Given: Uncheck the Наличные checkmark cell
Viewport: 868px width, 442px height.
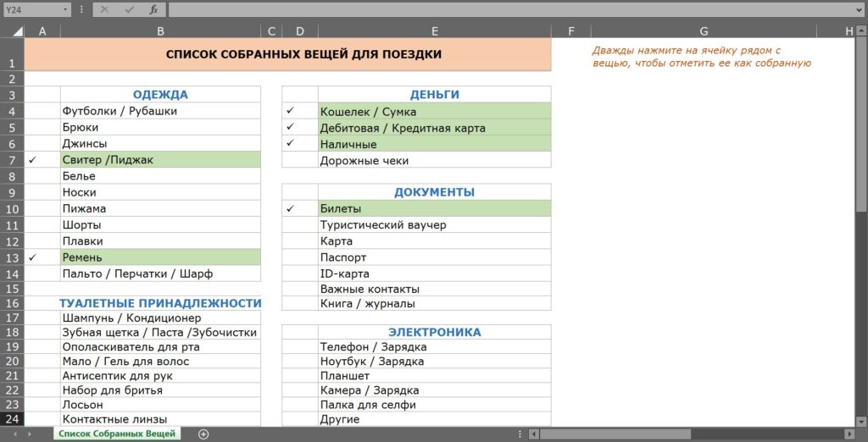Looking at the screenshot, I should point(299,144).
